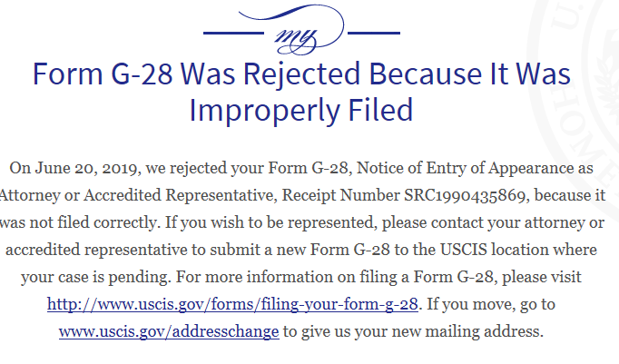Click the 'Improperly Filed' heading line
Screen dimensions: 619x364
coord(301,110)
